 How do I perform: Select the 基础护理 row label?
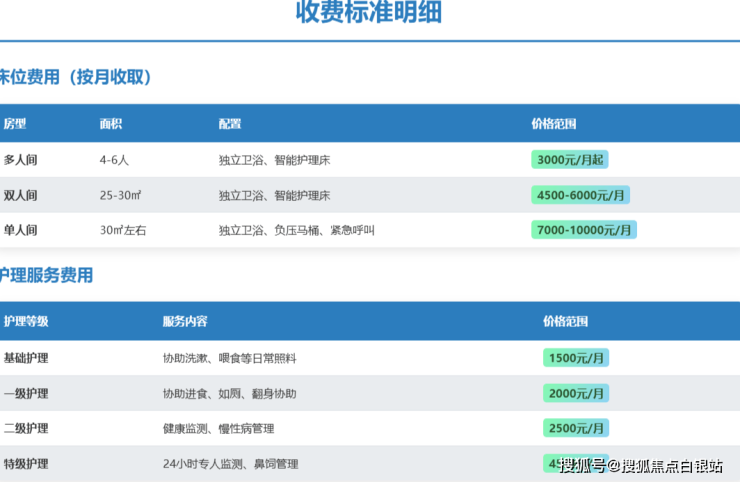[x=26, y=358]
